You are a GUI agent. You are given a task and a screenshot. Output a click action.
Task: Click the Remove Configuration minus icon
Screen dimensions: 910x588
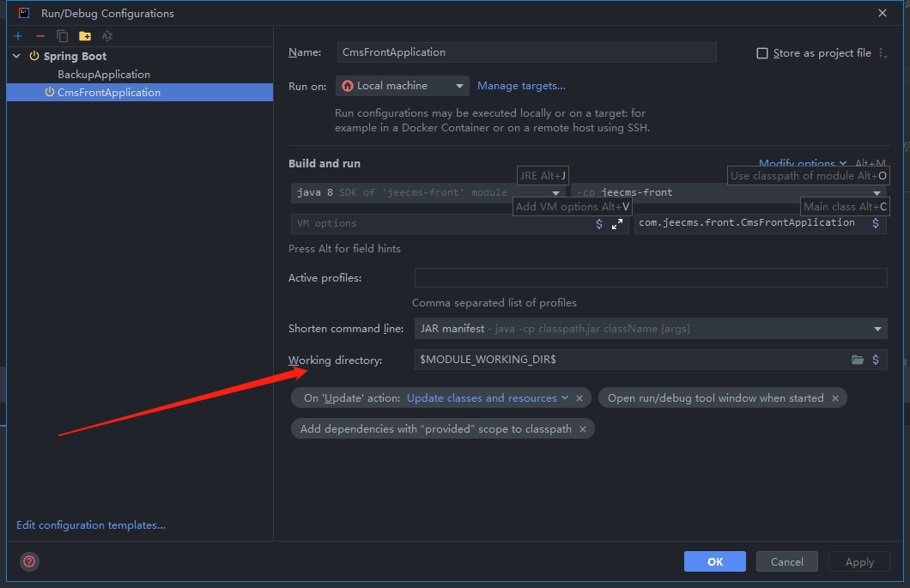point(40,36)
